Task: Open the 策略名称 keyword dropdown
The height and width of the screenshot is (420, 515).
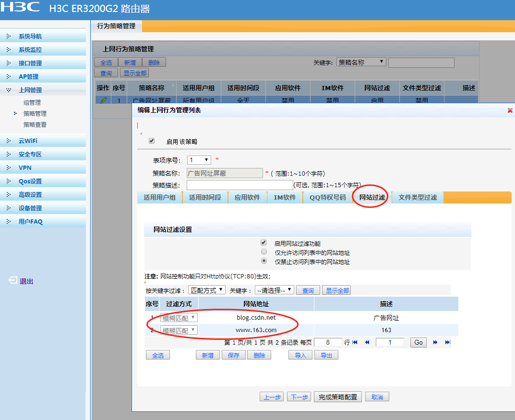Action: click(361, 62)
